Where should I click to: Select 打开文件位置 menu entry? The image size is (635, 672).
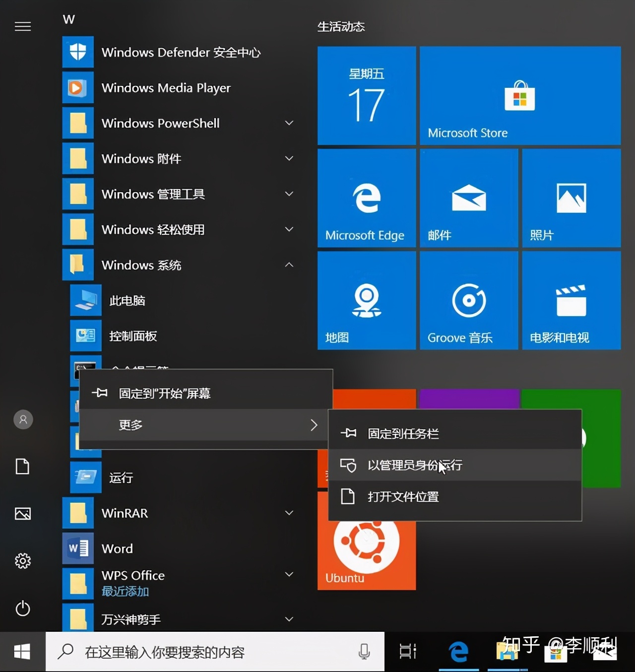pos(403,497)
